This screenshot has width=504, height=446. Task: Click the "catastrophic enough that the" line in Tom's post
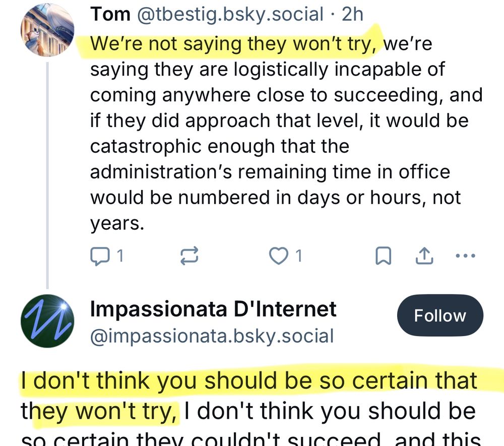coord(220,147)
